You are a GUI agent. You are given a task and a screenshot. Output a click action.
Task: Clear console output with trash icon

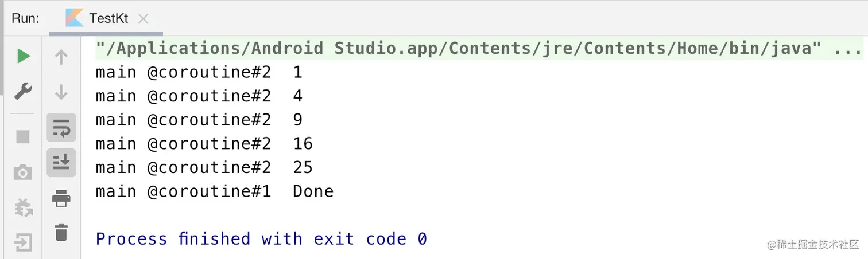click(61, 232)
